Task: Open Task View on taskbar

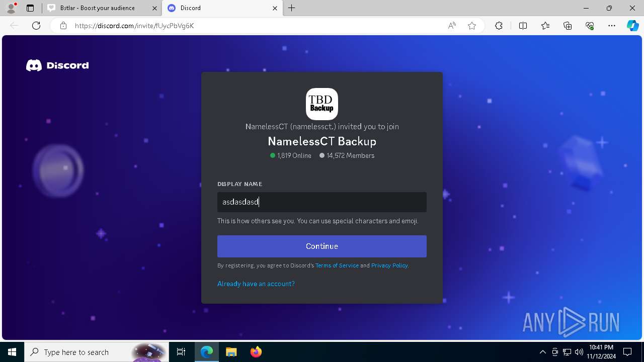Action: click(x=181, y=352)
